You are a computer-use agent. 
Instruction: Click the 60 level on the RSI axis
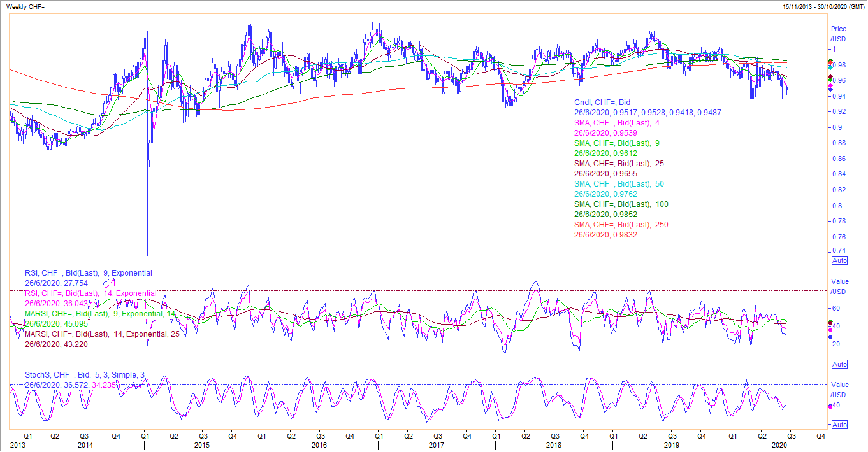coord(836,308)
